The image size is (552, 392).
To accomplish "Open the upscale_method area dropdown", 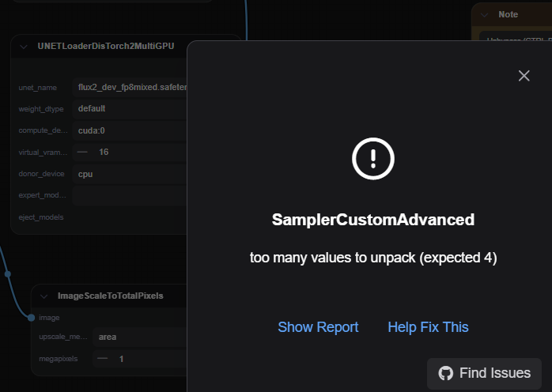I will [x=140, y=337].
